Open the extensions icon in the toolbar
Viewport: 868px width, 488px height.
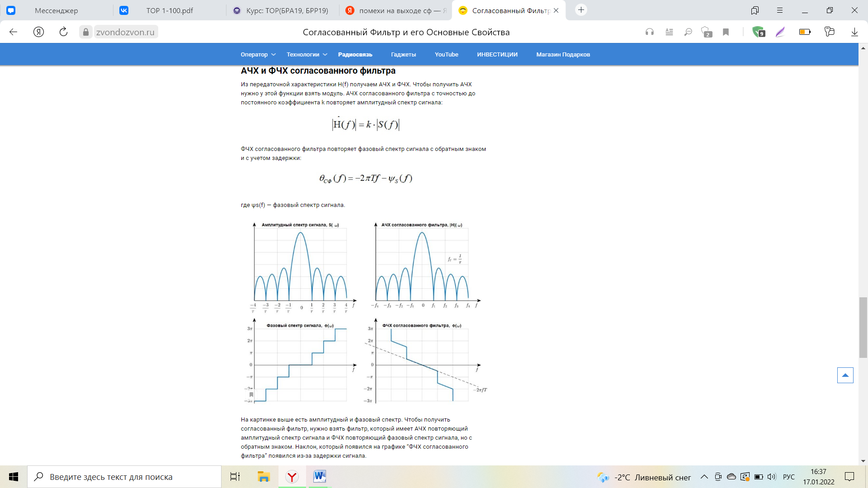[830, 32]
